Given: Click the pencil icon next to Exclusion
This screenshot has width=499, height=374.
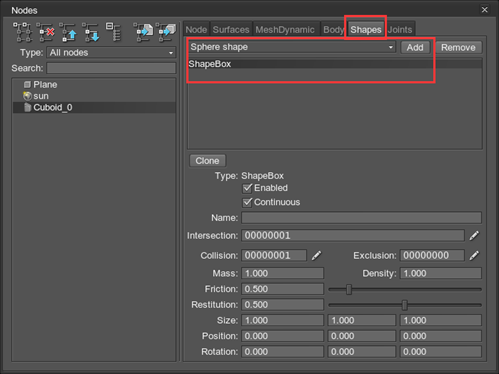Looking at the screenshot, I should tap(474, 256).
